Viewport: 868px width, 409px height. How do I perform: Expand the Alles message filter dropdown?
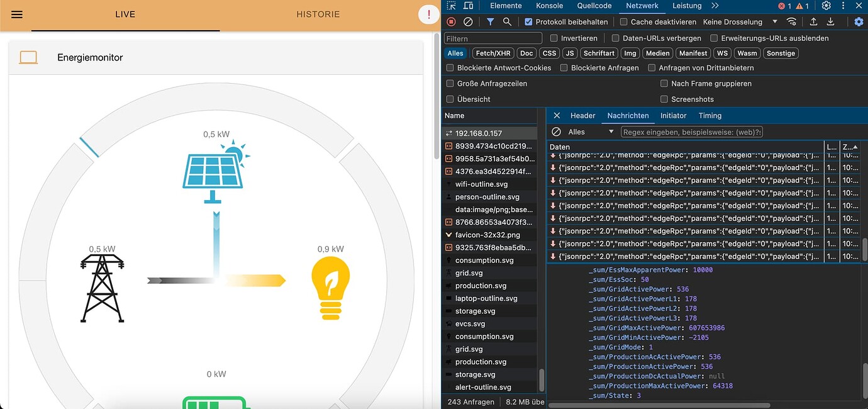tap(590, 132)
